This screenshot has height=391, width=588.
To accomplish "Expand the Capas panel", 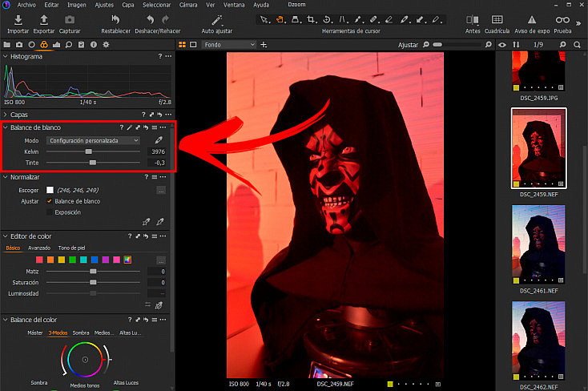I will [x=6, y=115].
